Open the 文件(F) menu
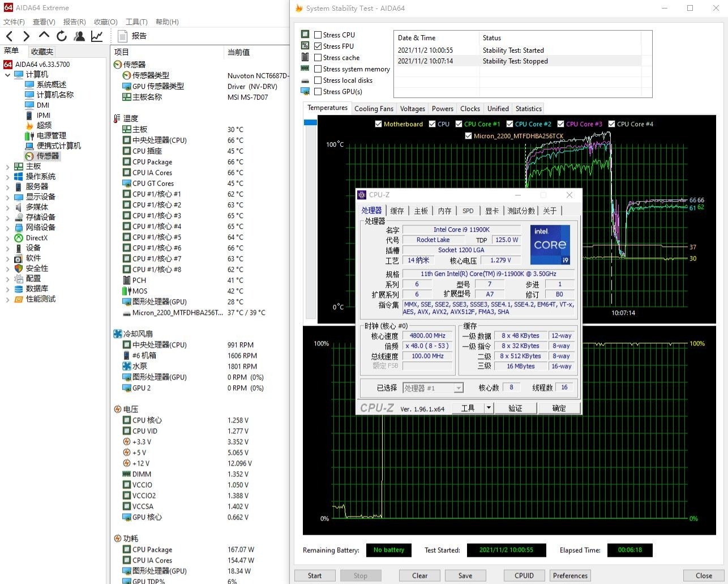The width and height of the screenshot is (728, 584). pyautogui.click(x=14, y=22)
